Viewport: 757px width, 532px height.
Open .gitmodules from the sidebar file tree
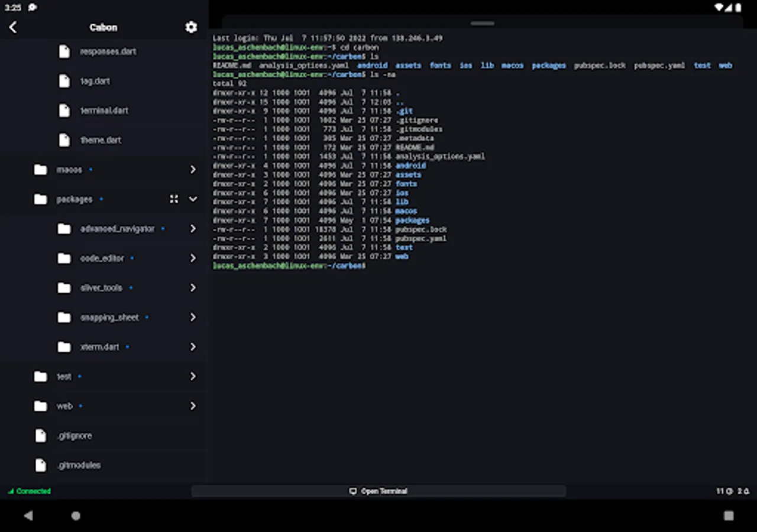[79, 465]
